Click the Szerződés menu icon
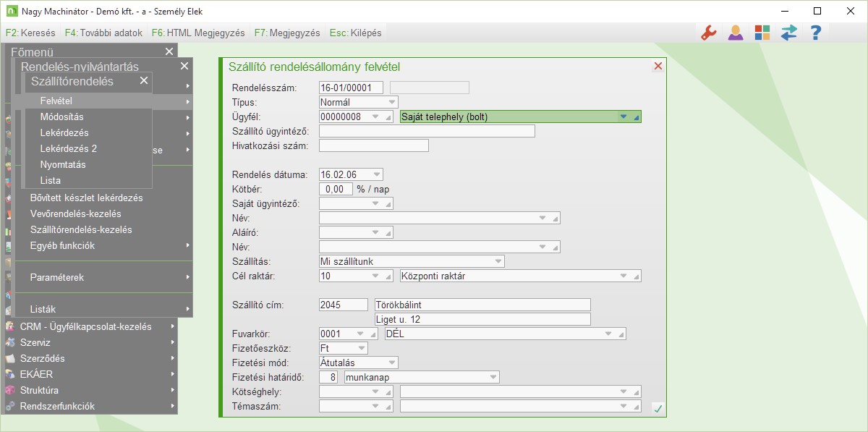Image resolution: width=868 pixels, height=432 pixels. coord(10,358)
